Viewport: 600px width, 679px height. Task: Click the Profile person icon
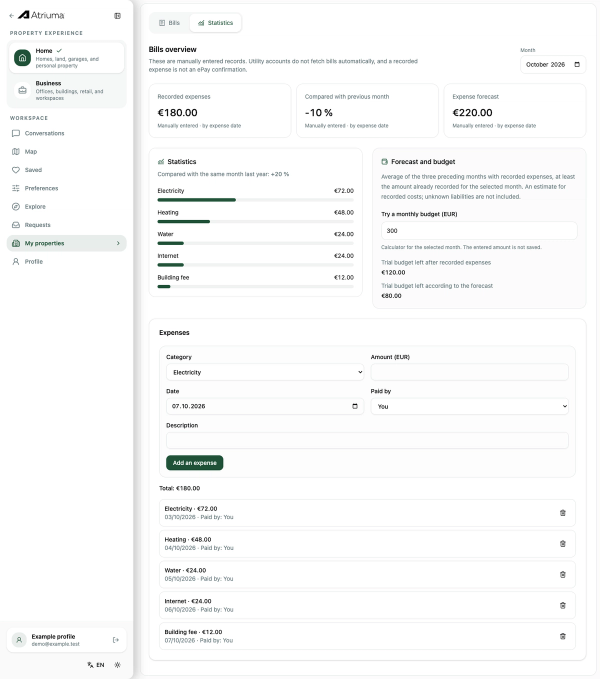[x=16, y=262]
